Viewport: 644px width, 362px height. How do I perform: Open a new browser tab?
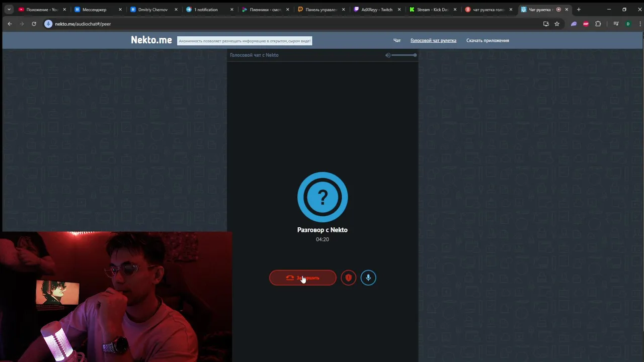click(x=579, y=10)
